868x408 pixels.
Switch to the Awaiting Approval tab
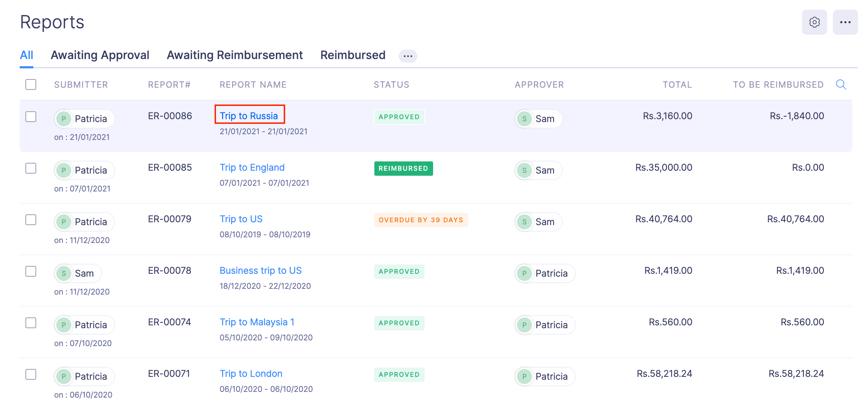tap(100, 55)
